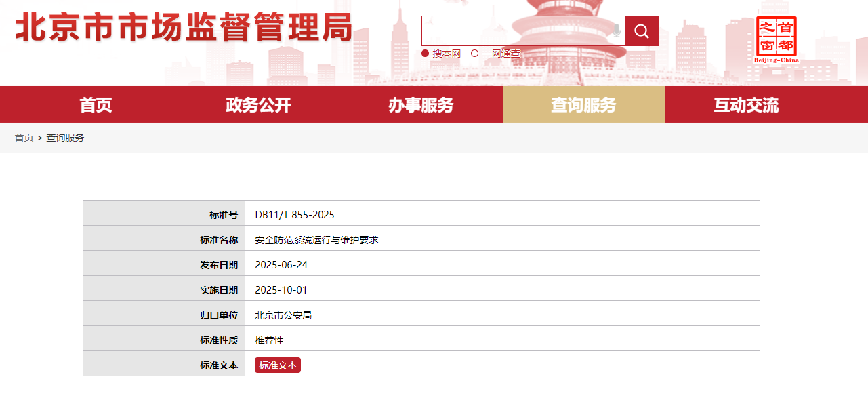Open the 首页 navigation tab
This screenshot has height=404, width=868.
tap(96, 104)
